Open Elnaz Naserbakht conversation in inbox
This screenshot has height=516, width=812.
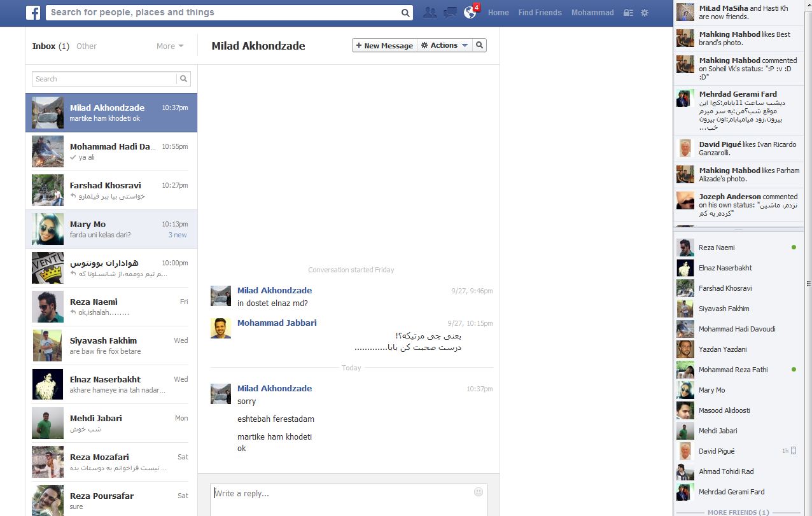click(x=111, y=384)
